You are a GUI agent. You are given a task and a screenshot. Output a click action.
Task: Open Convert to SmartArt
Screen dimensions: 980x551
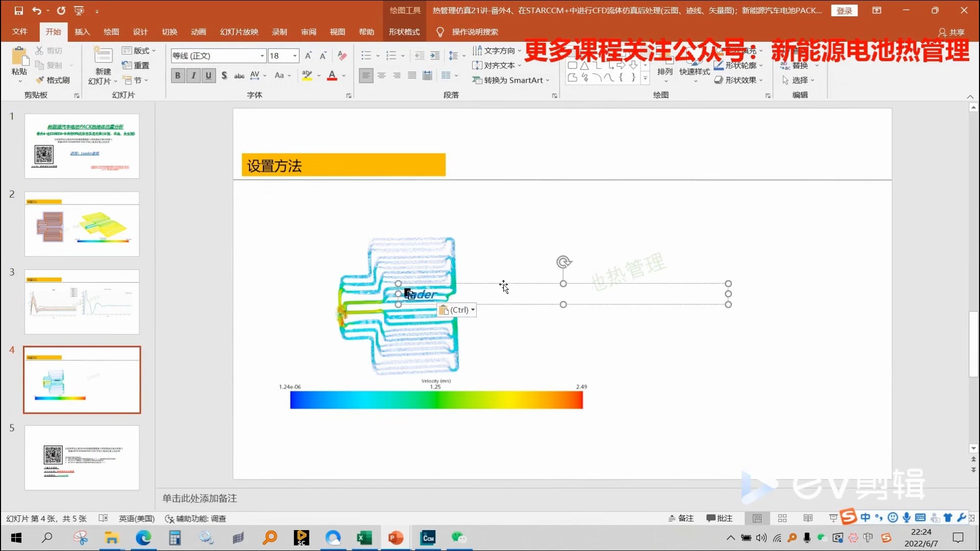coord(510,80)
